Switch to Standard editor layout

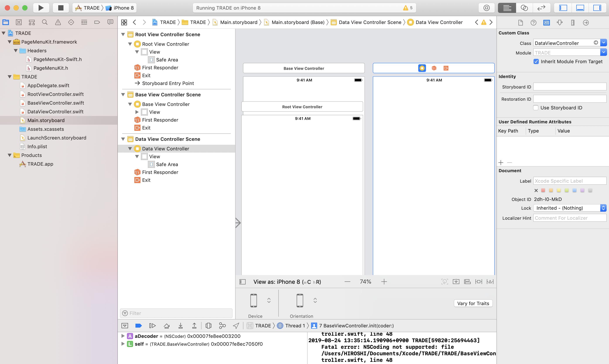click(x=507, y=8)
